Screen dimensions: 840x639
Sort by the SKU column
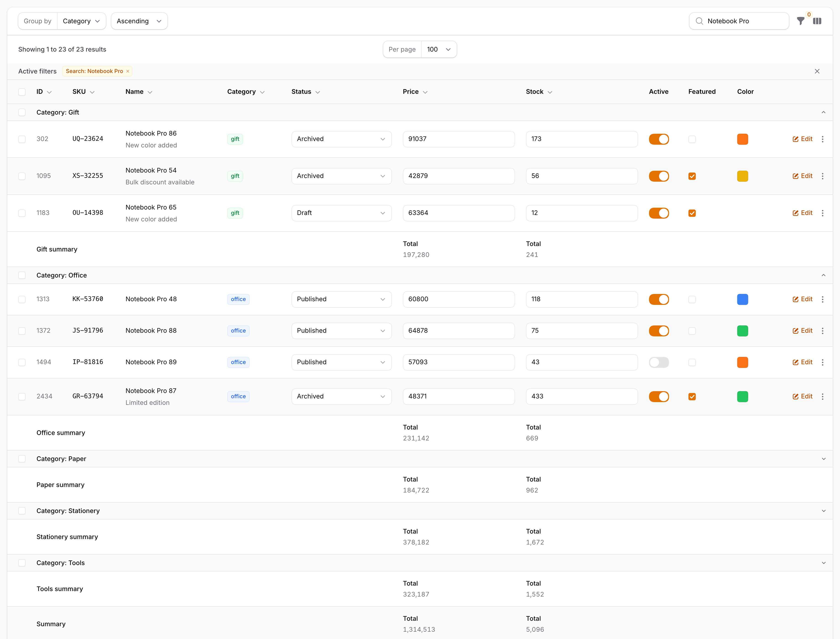(83, 92)
